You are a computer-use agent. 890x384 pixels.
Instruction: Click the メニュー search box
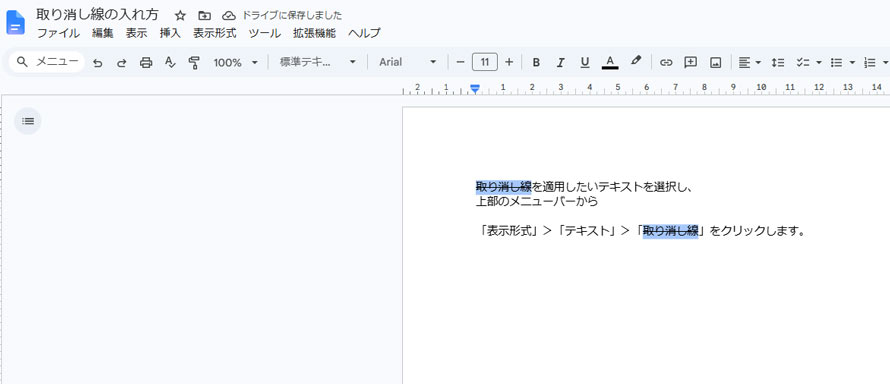tap(47, 62)
